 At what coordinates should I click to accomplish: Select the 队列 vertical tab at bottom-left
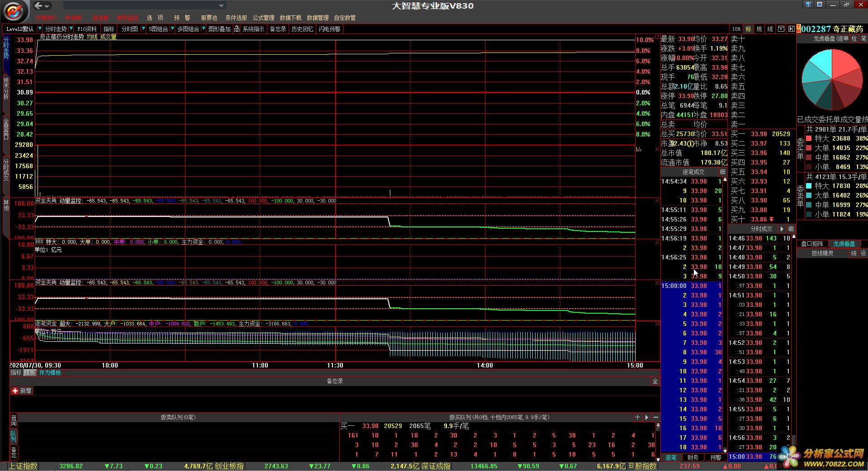14,436
